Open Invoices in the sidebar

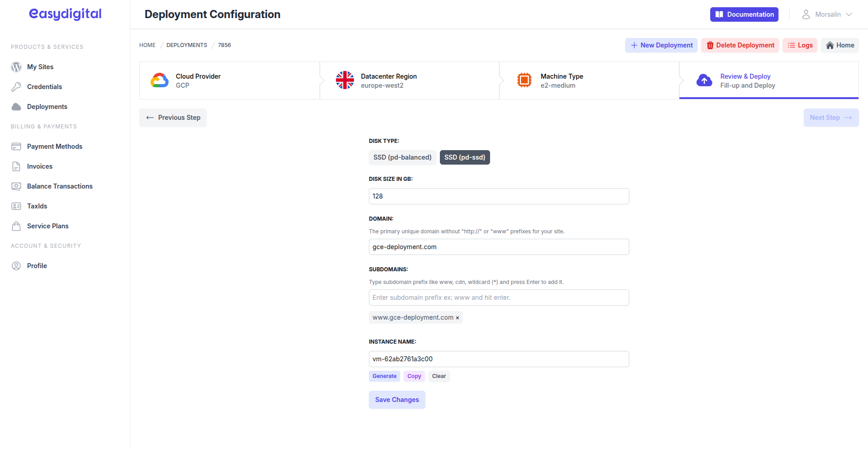tap(40, 166)
